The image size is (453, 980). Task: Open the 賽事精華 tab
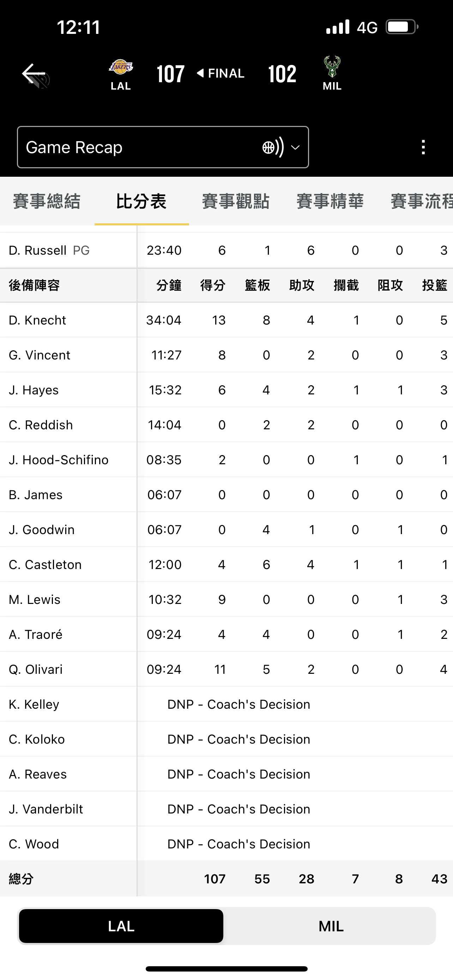pyautogui.click(x=330, y=201)
